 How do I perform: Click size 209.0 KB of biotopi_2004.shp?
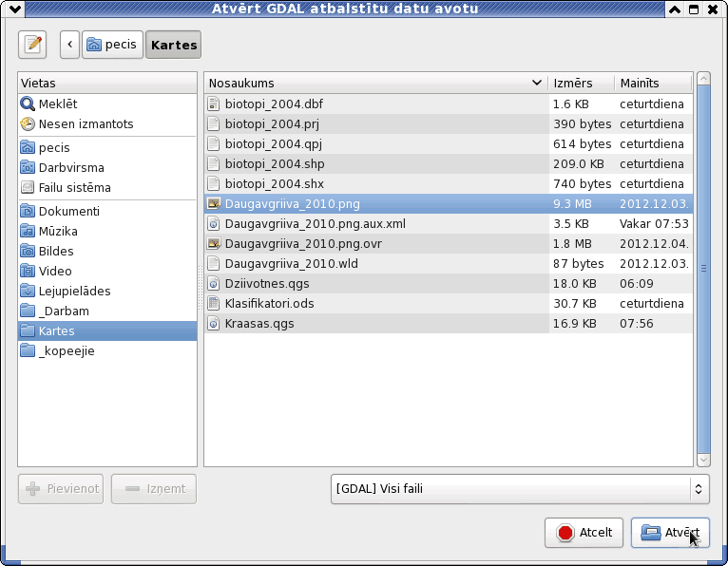579,163
